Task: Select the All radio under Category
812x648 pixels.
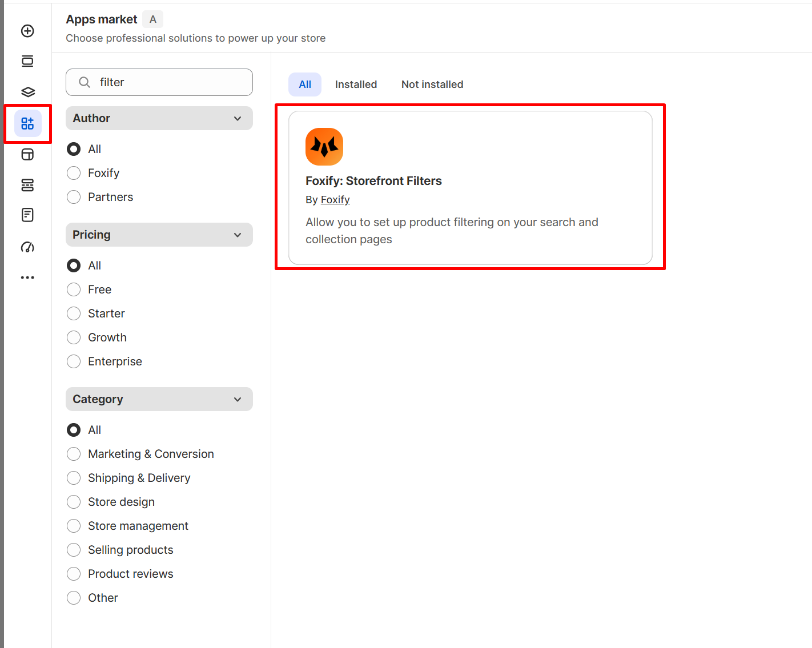Action: pos(74,430)
